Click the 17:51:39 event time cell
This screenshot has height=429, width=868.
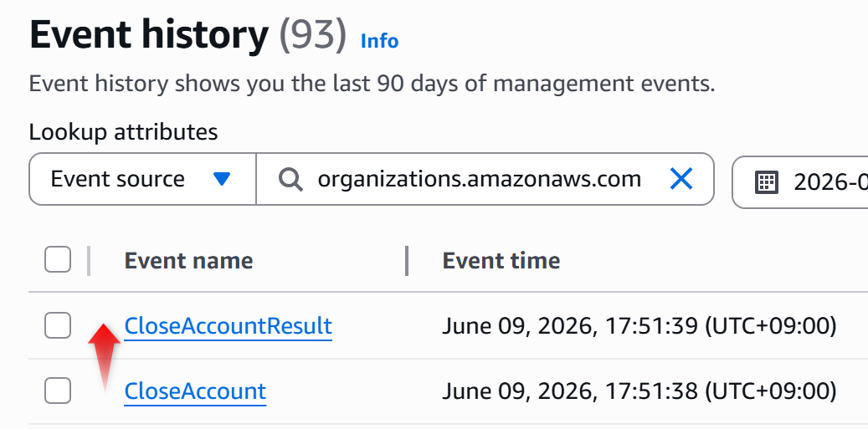pyautogui.click(x=639, y=326)
